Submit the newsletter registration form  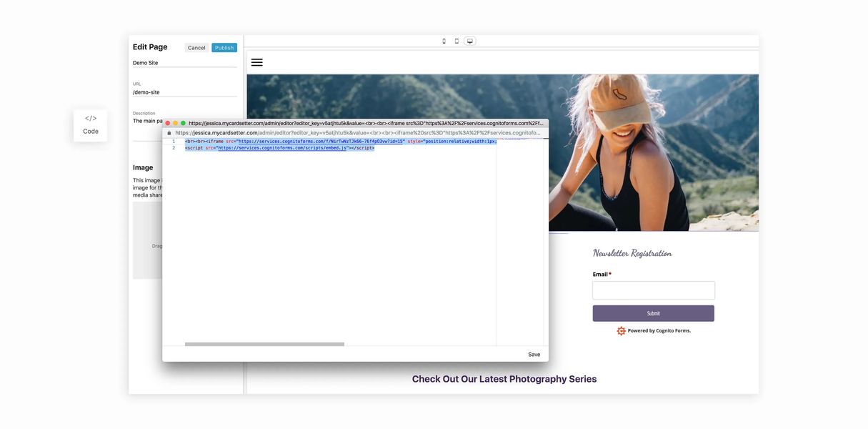click(x=654, y=313)
